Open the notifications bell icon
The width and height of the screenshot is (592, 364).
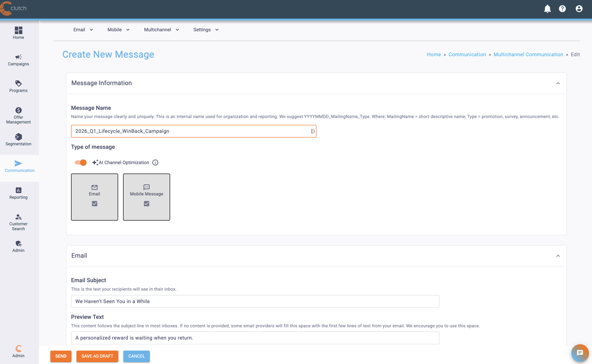coord(547,9)
